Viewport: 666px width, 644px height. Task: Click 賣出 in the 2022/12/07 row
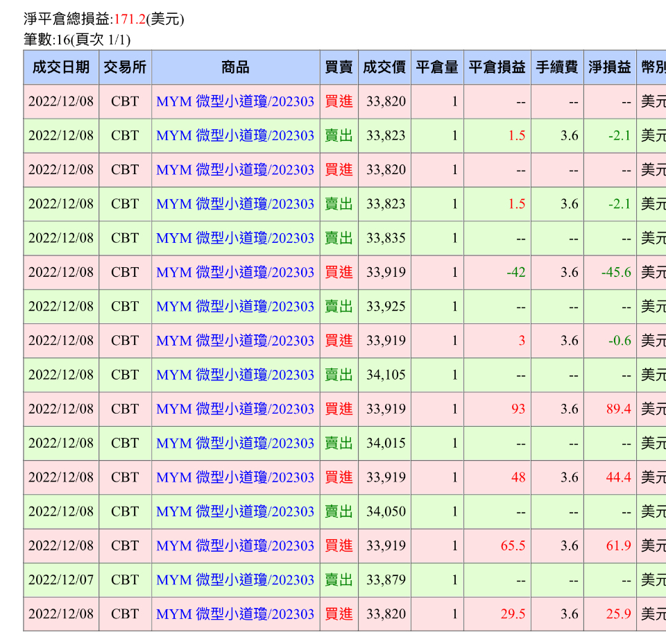[x=339, y=580]
